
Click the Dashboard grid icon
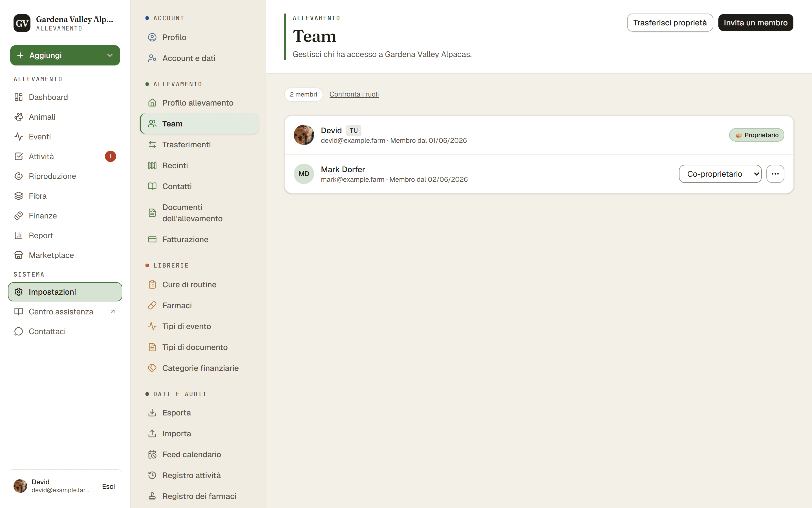pyautogui.click(x=18, y=97)
